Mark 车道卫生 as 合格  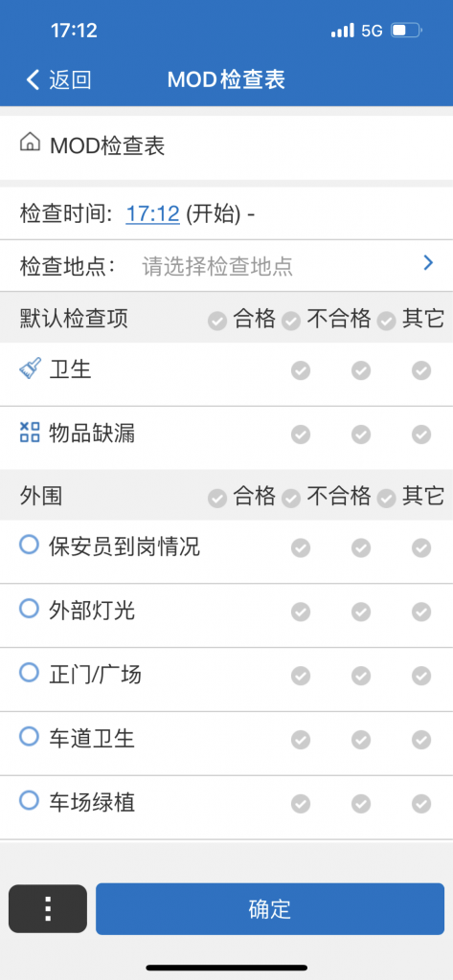[301, 740]
